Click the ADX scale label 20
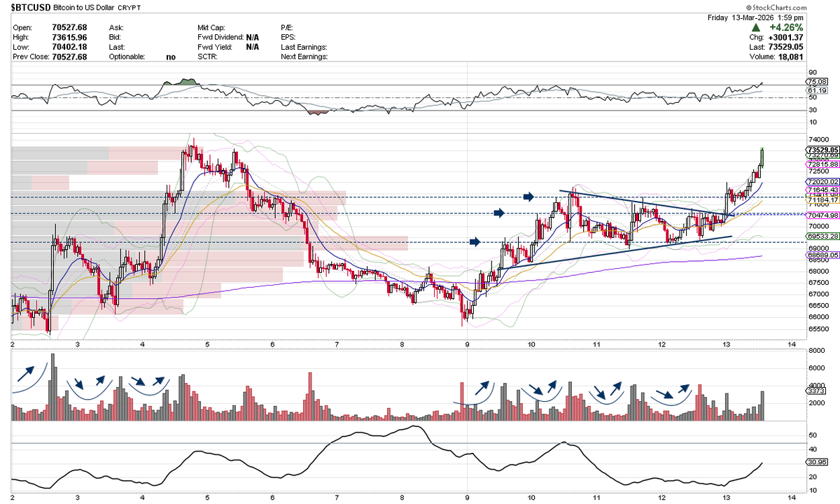 coord(812,477)
